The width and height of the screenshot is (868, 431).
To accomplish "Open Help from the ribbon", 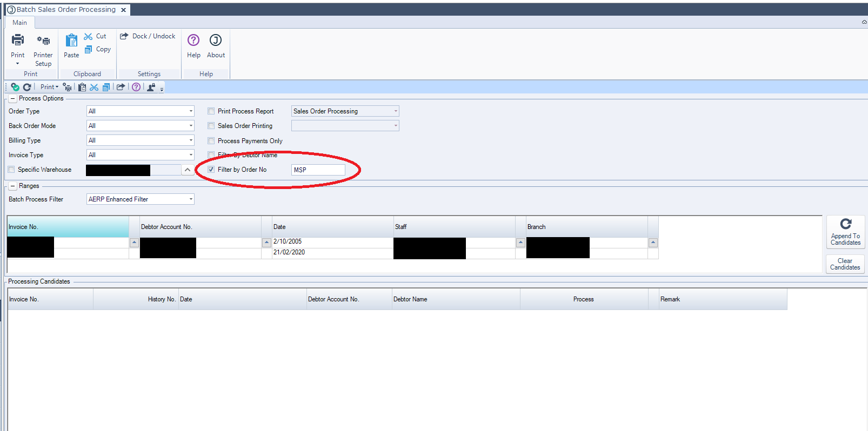I will 193,41.
